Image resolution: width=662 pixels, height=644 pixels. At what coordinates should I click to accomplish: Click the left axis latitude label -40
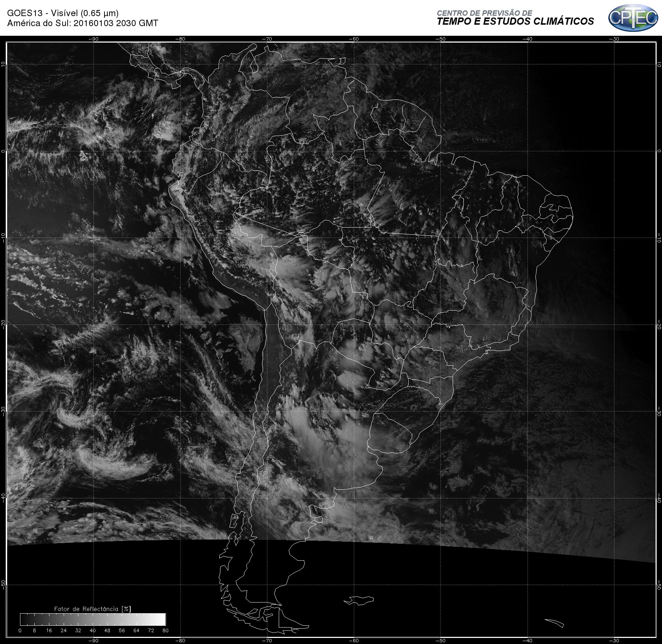(x=3, y=498)
